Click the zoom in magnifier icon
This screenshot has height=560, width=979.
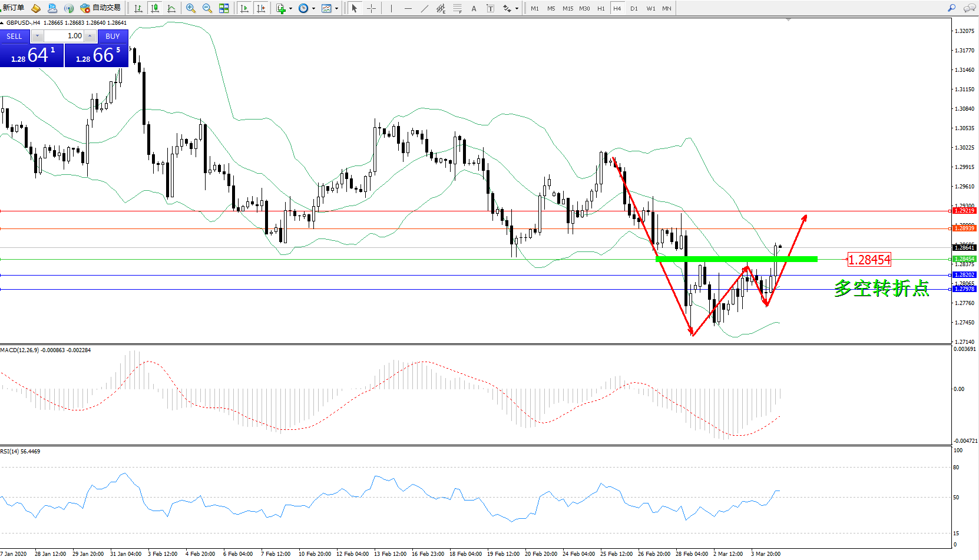(191, 8)
